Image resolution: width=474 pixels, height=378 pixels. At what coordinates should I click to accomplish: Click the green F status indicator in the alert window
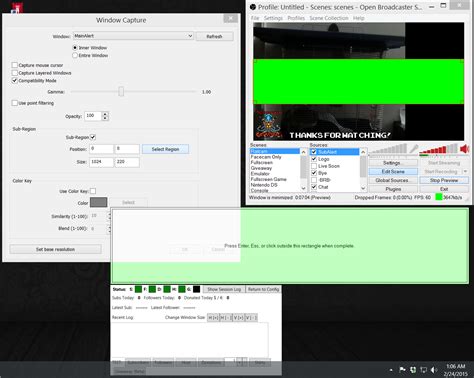(152, 289)
